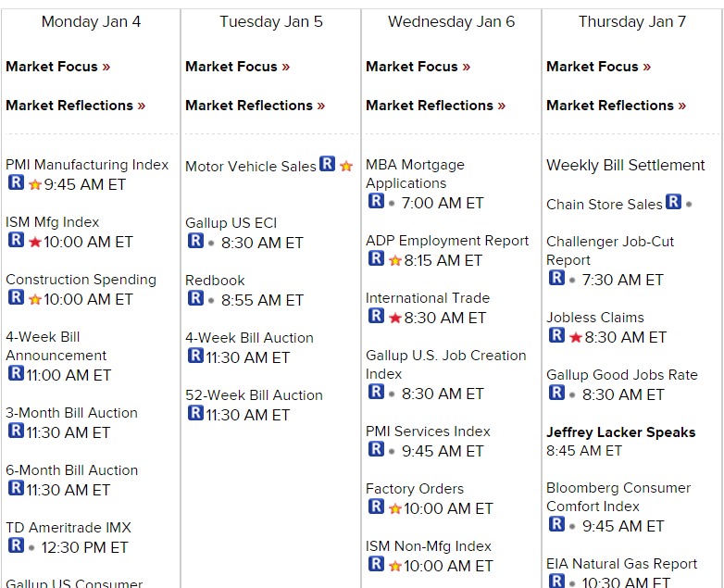Click the red star under International Trade

pyautogui.click(x=395, y=318)
